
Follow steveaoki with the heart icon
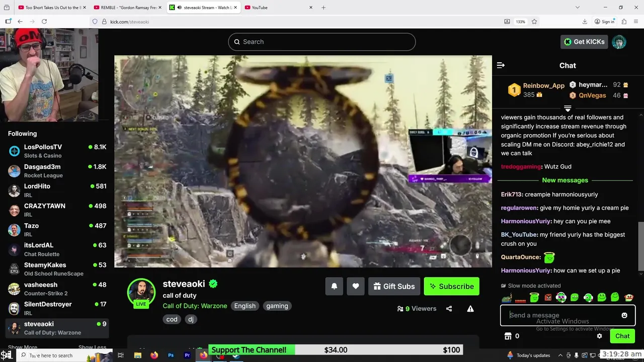pyautogui.click(x=356, y=286)
